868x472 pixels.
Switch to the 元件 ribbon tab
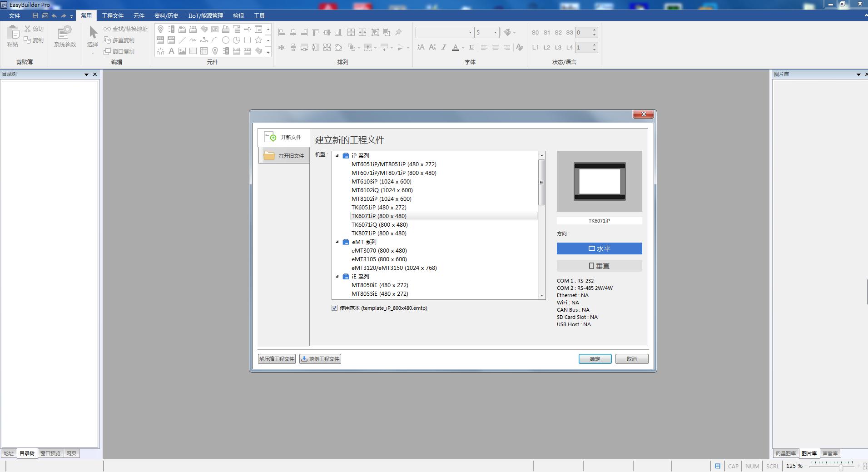[x=139, y=15]
